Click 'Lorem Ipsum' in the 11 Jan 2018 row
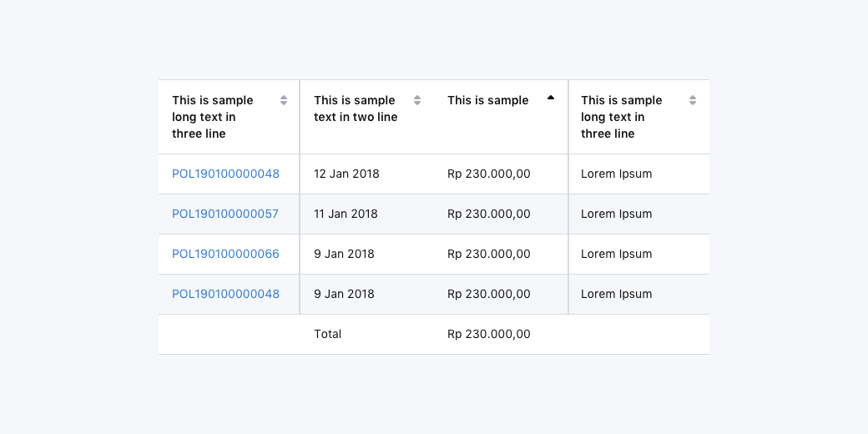 [x=616, y=214]
